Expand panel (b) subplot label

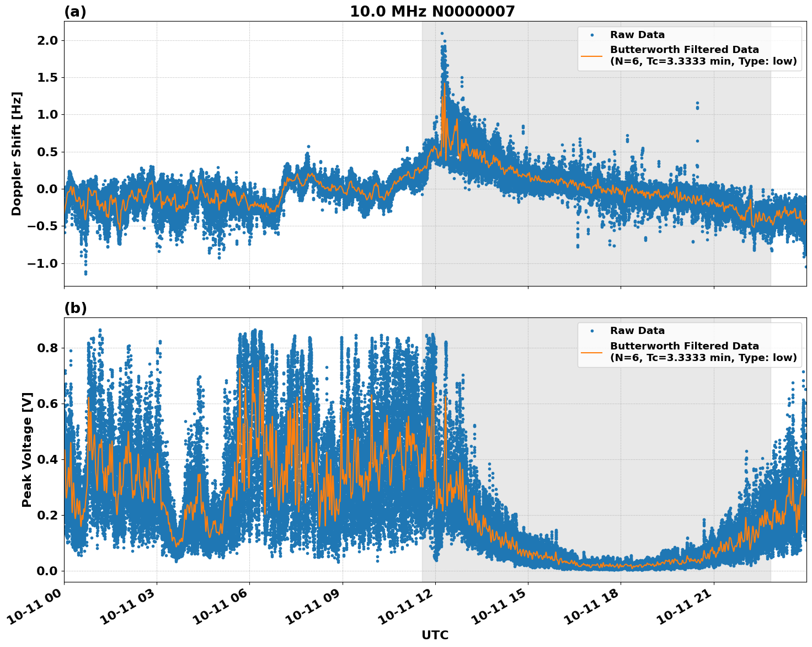(75, 308)
